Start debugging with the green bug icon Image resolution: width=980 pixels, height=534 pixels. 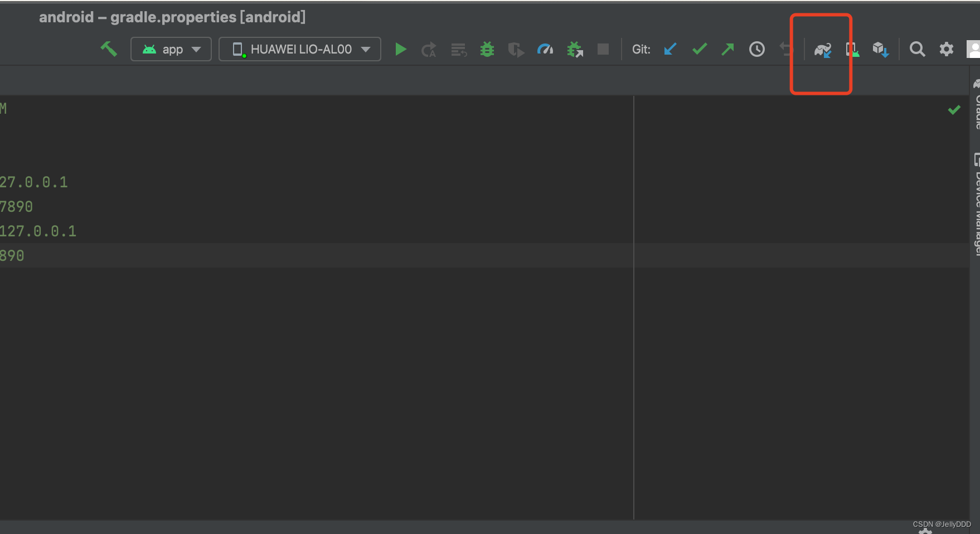point(487,50)
